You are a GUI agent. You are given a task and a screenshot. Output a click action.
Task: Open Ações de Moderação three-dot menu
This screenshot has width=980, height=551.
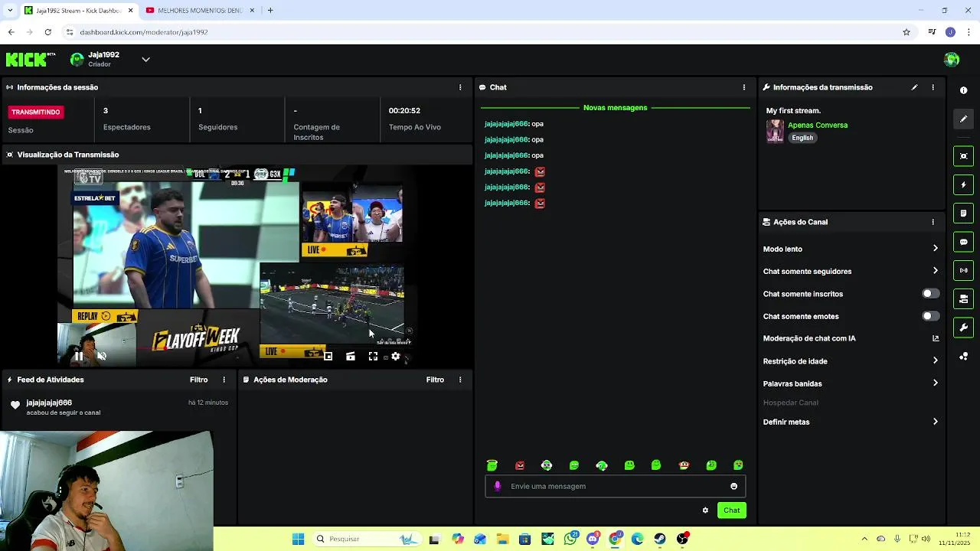point(460,380)
